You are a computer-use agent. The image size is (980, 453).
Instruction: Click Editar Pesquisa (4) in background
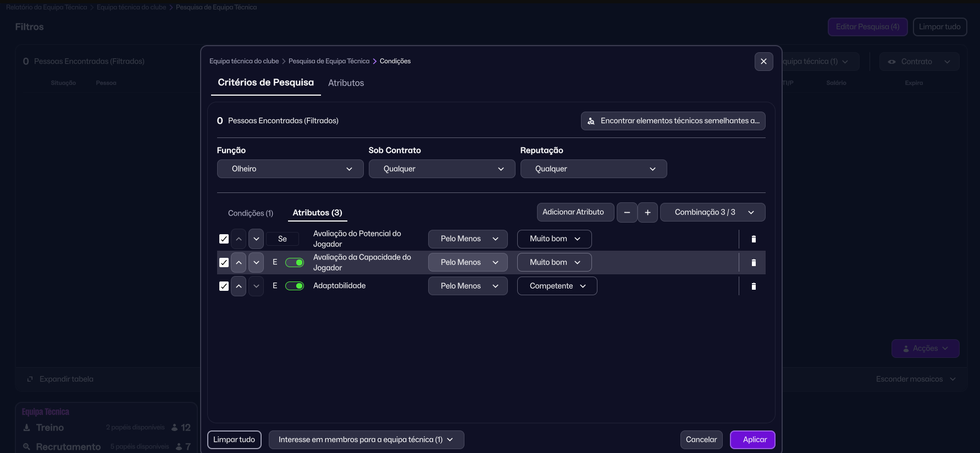pyautogui.click(x=867, y=27)
